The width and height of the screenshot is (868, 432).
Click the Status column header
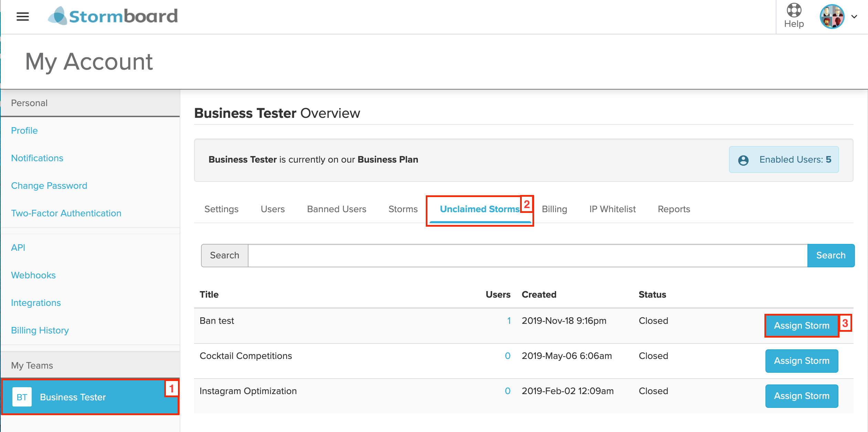point(652,295)
